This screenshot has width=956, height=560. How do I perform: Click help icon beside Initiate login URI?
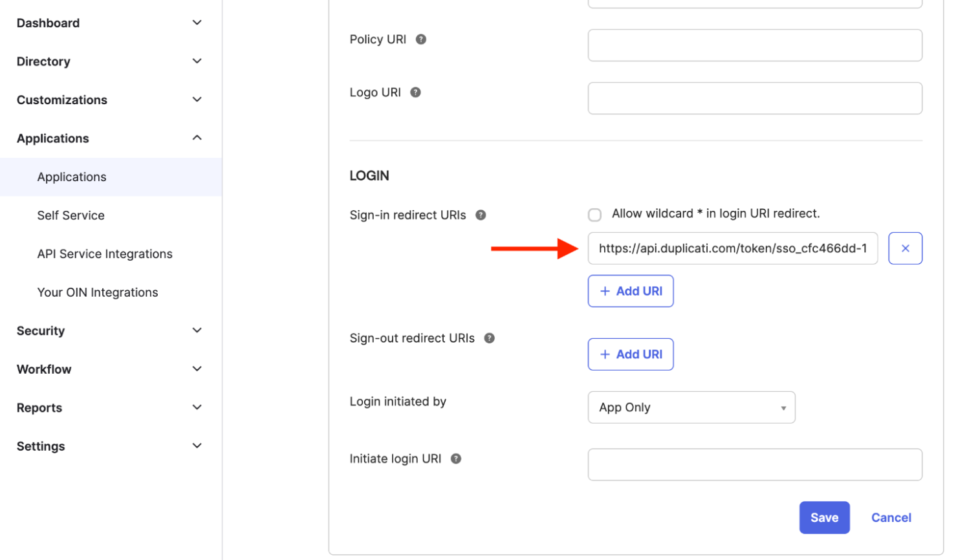point(456,459)
